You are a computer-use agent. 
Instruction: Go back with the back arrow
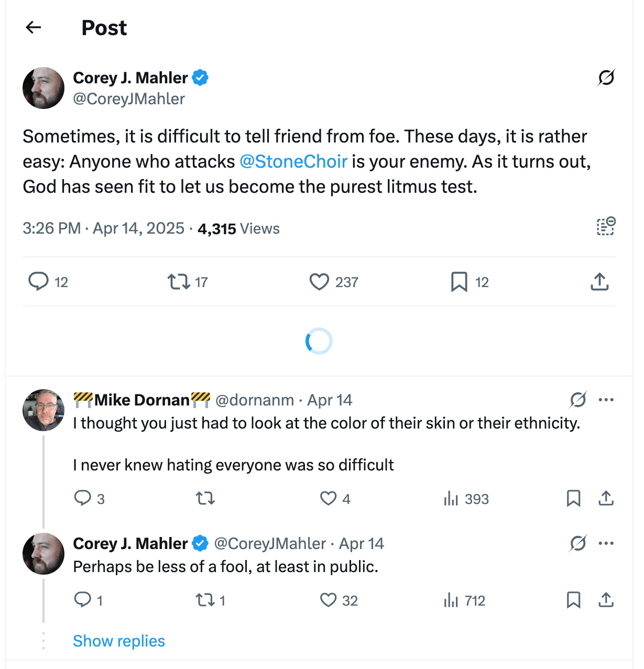[33, 28]
